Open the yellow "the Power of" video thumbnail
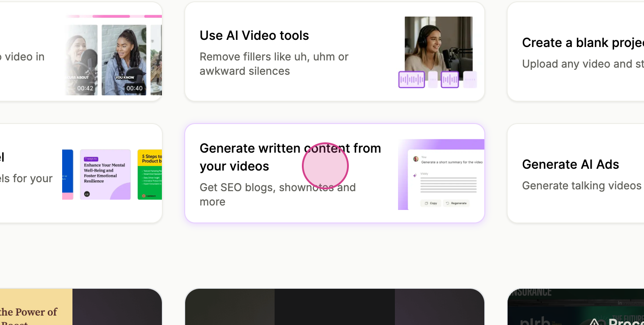Viewport: 644px width, 325px height. coord(81,307)
